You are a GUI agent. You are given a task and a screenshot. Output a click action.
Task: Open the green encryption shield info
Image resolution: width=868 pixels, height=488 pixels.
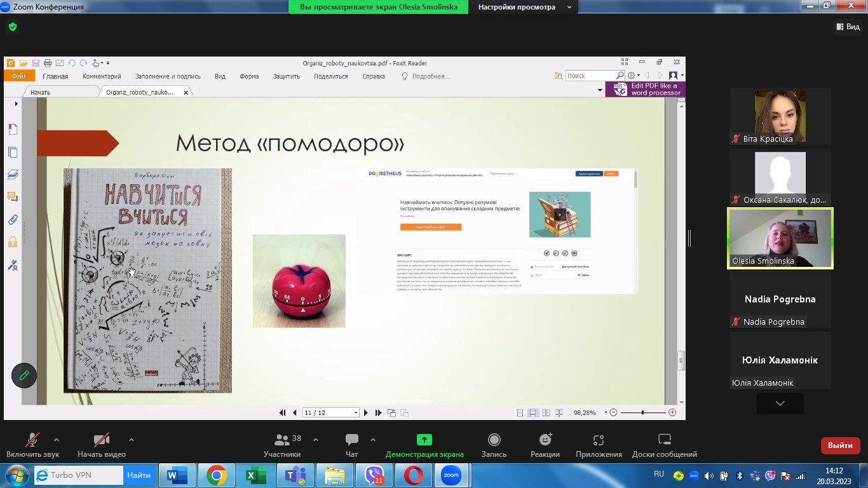[13, 27]
